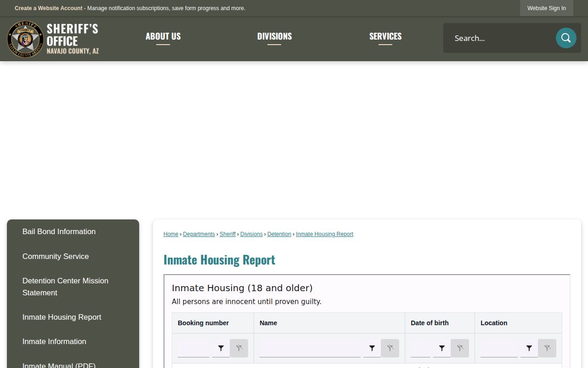Click Create a Website Account link

tap(49, 8)
